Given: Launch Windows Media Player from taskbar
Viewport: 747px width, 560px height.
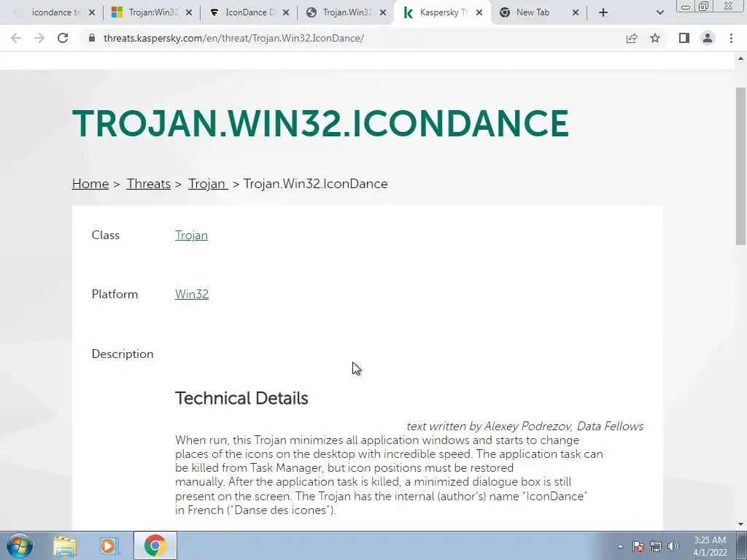Looking at the screenshot, I should (109, 546).
